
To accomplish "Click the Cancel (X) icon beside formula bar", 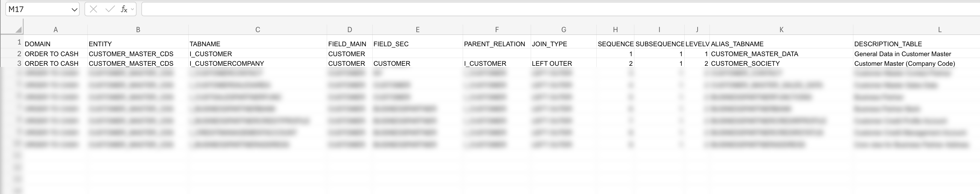I will pos(93,9).
